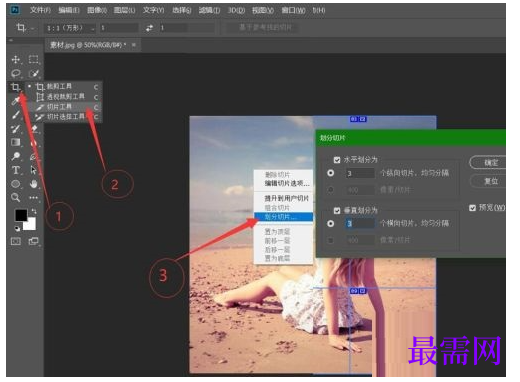The image size is (520, 382).
Task: Select the Gradient tool
Action: pyautogui.click(x=16, y=142)
